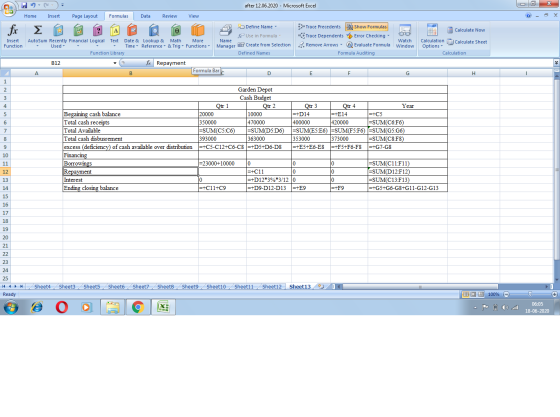Launch Internet Explorer from taskbar
Viewport: 560px width, 417px height.
[x=36, y=307]
